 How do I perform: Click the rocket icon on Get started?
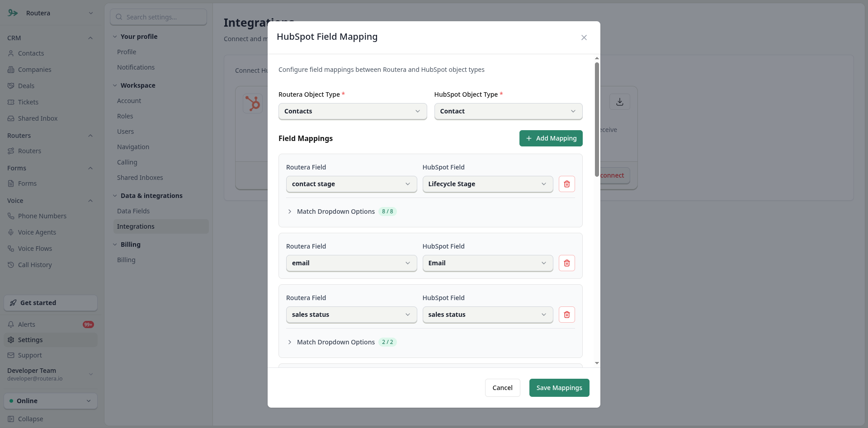[13, 303]
